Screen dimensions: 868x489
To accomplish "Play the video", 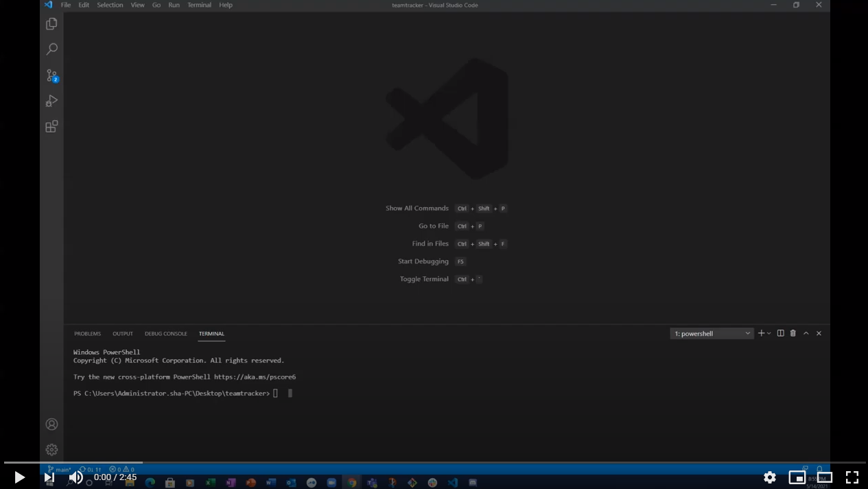I will [x=19, y=477].
